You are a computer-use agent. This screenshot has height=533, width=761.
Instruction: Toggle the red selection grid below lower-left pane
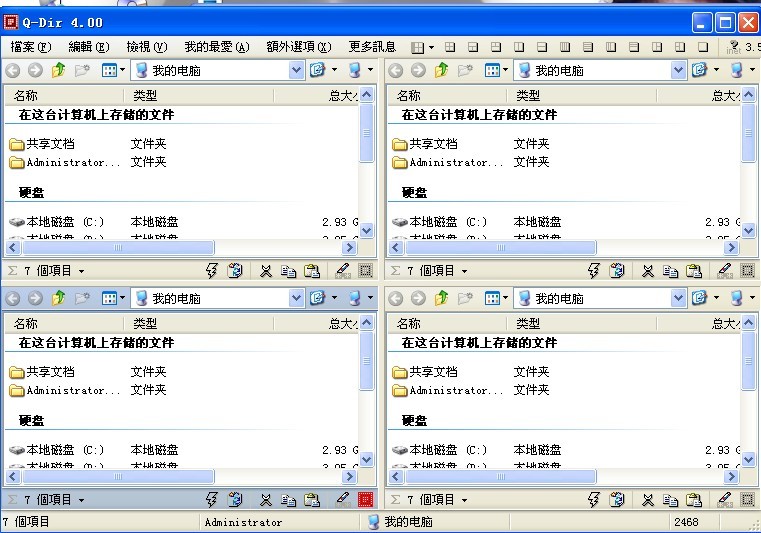tap(365, 500)
